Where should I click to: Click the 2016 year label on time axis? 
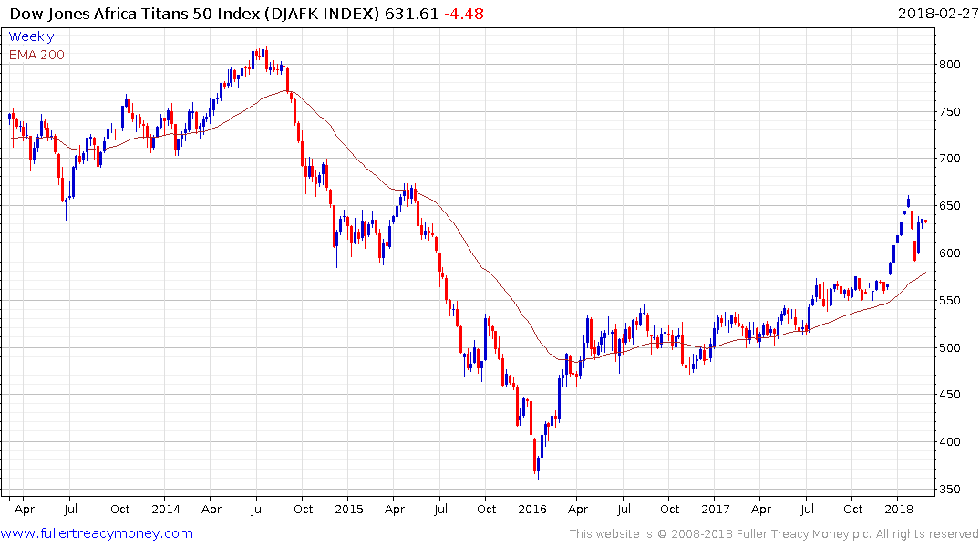pos(531,509)
